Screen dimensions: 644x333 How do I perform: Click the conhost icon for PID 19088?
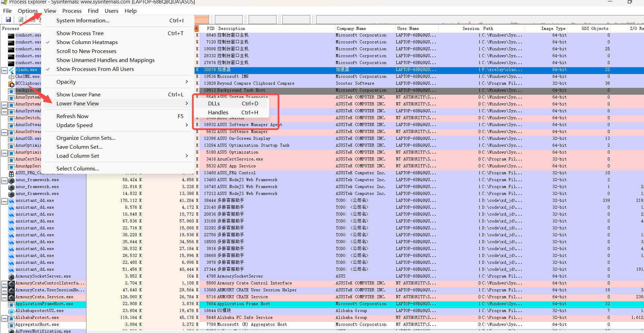[11, 49]
